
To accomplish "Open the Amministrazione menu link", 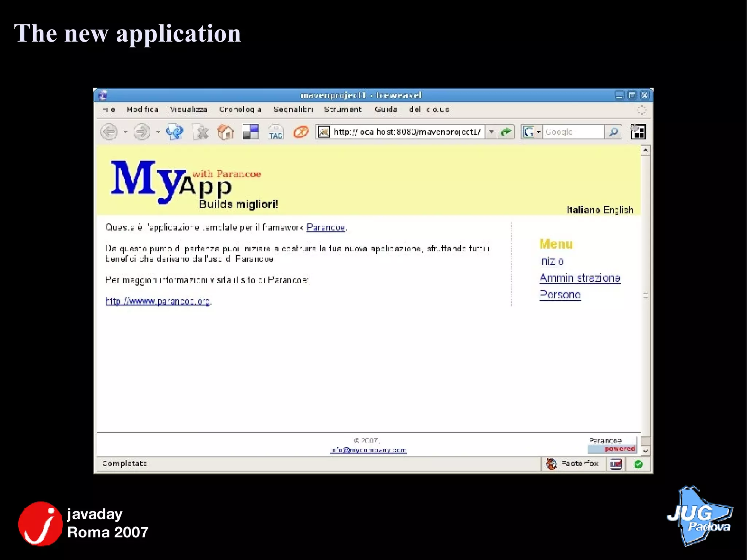I will [580, 278].
